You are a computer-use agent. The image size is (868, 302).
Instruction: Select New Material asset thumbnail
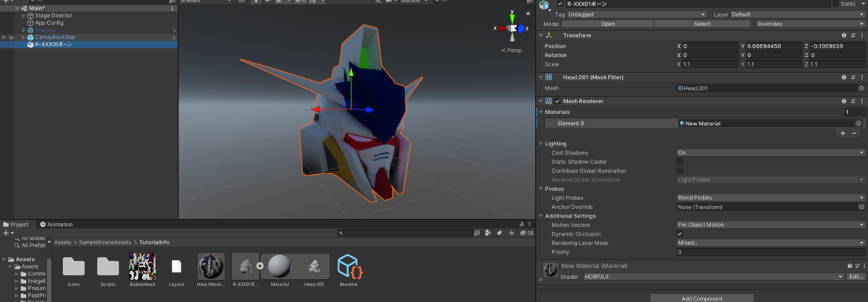(x=210, y=267)
